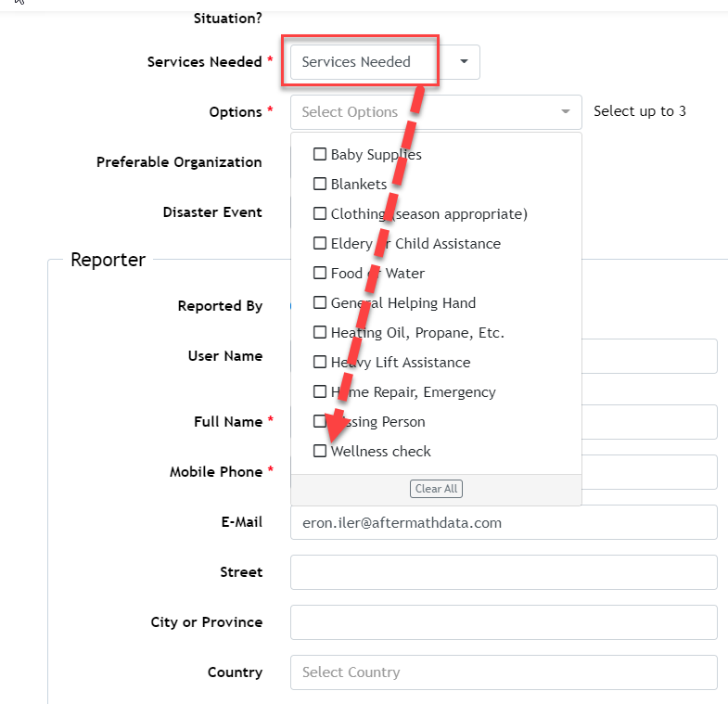Focus the City or Province field
This screenshot has height=704, width=728.
coord(504,622)
